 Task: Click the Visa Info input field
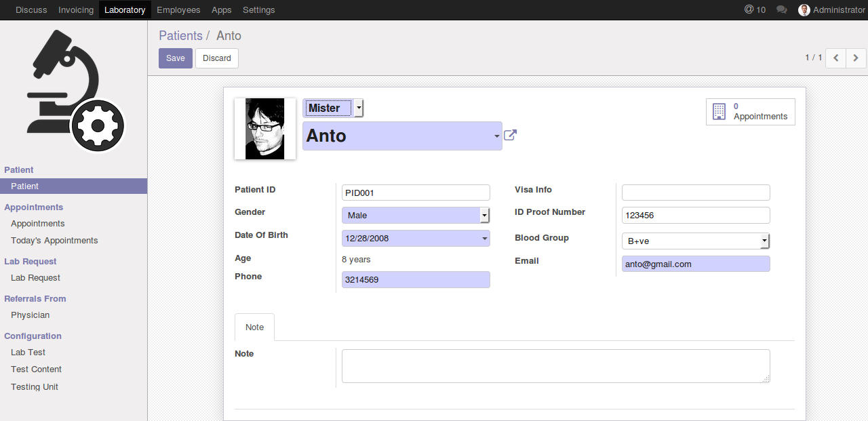(x=695, y=193)
